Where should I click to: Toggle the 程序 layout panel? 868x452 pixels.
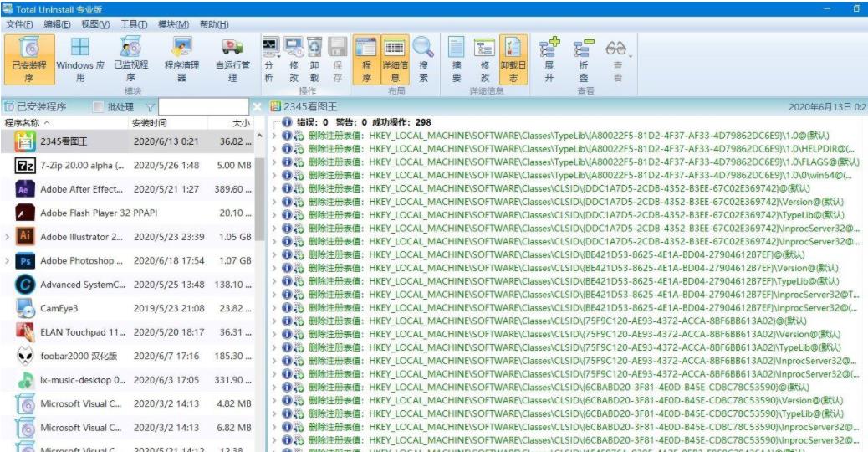(x=366, y=59)
